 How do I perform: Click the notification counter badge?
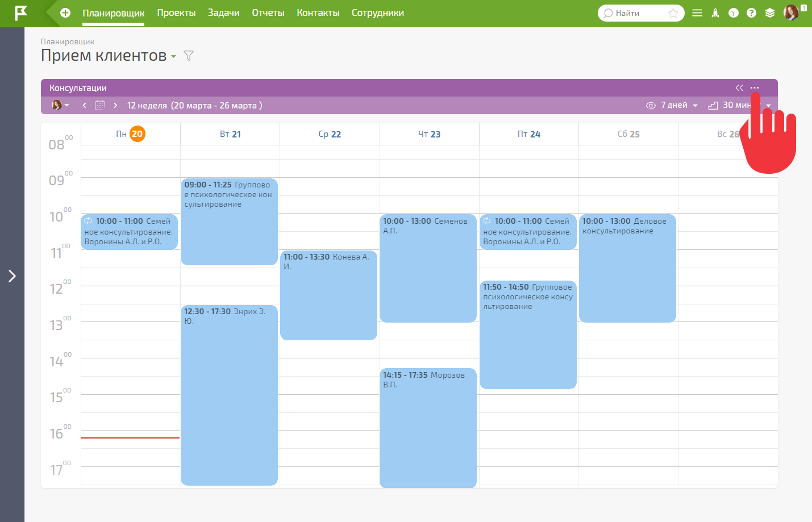pyautogui.click(x=803, y=8)
